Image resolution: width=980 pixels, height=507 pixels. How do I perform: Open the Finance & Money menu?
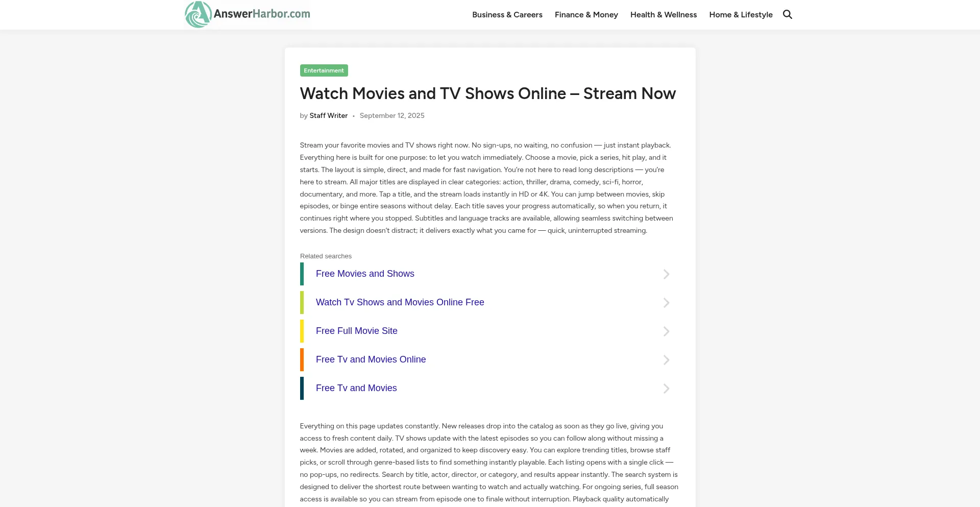[586, 15]
